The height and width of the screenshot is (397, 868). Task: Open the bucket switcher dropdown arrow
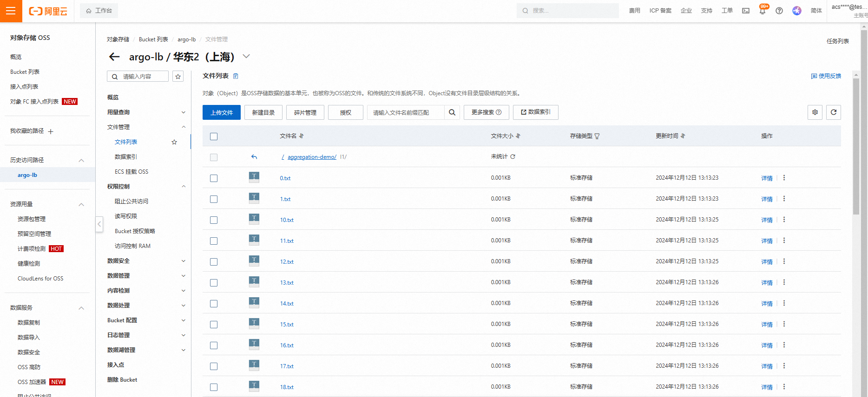coord(246,56)
